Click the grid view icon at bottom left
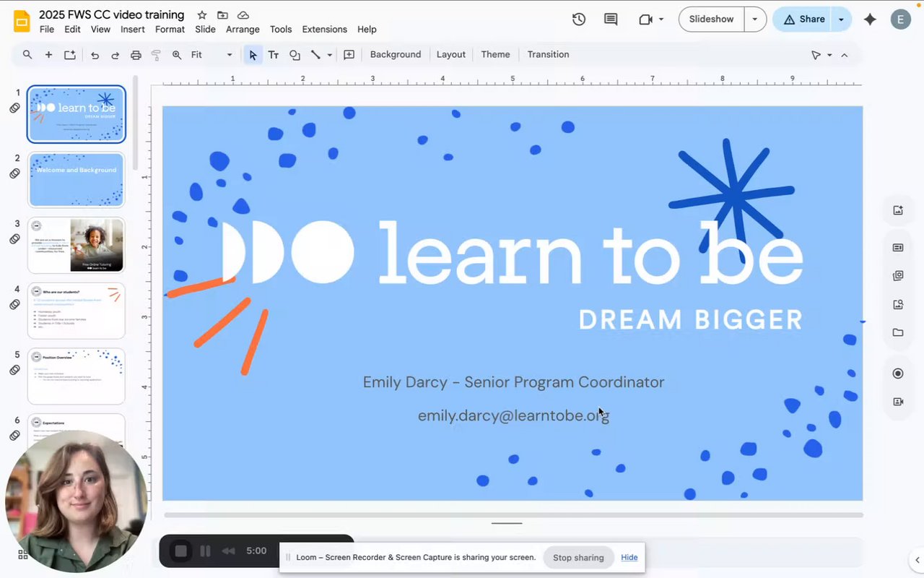Image resolution: width=924 pixels, height=578 pixels. coord(23,555)
